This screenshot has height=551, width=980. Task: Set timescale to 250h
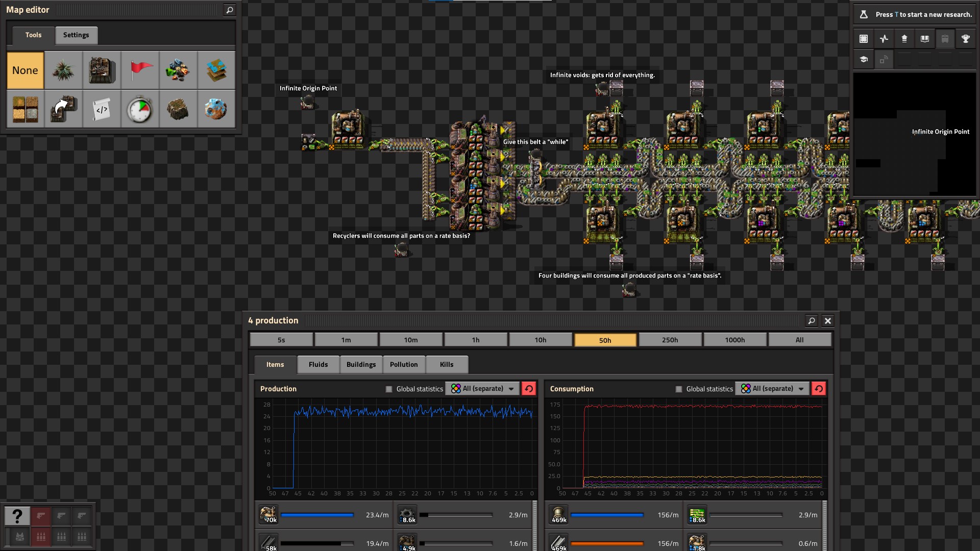click(670, 340)
